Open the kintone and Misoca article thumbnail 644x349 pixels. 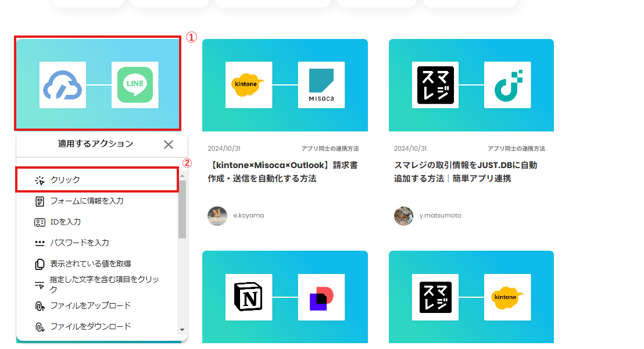285,85
